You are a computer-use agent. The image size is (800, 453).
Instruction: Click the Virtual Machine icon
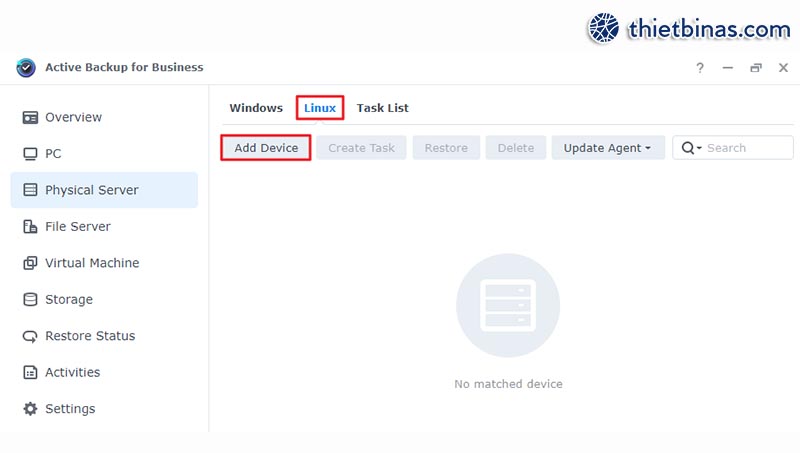[30, 263]
